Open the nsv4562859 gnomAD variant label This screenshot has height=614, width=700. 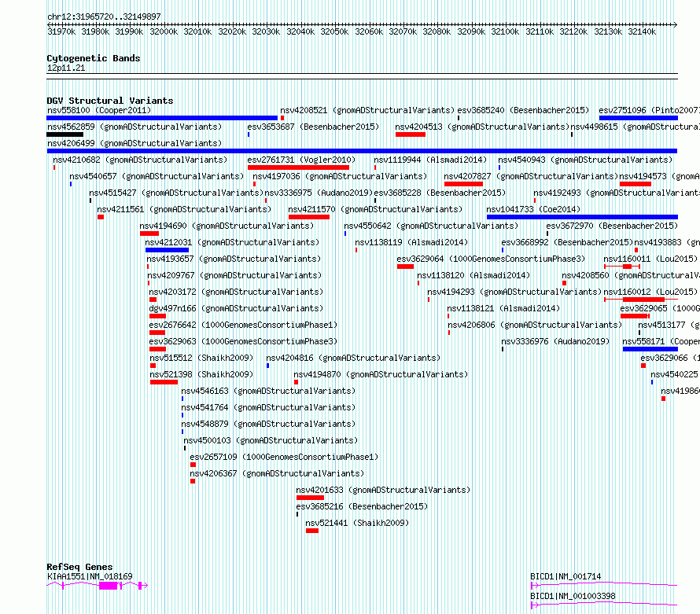pos(134,127)
